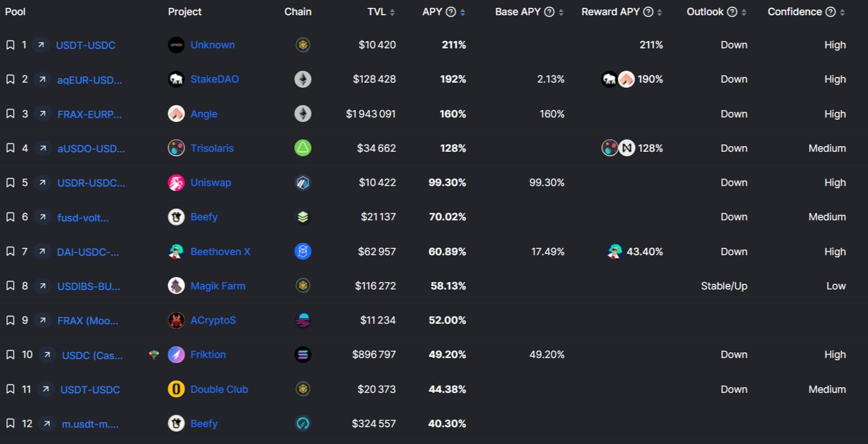Click the airdrop parachute icon beside Friktion
The height and width of the screenshot is (444, 868).
(x=154, y=355)
